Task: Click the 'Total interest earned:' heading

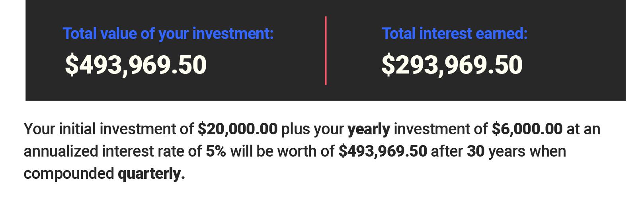Action: tap(455, 34)
